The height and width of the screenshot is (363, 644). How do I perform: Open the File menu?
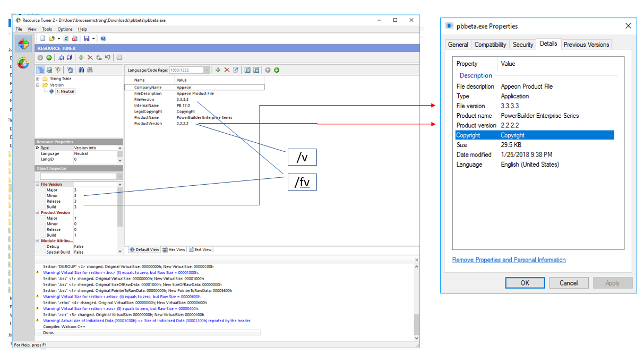coord(19,29)
